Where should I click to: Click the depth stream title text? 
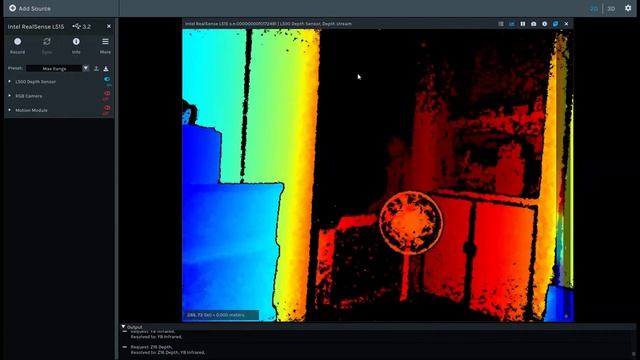point(268,24)
